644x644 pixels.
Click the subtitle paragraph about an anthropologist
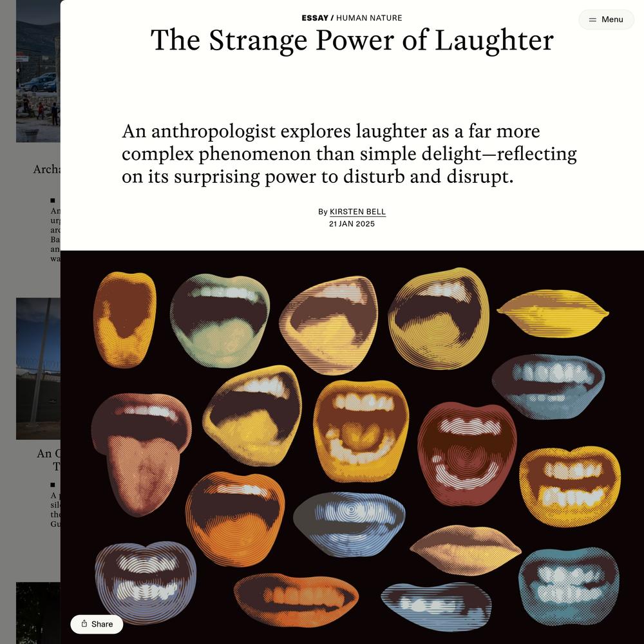(349, 154)
